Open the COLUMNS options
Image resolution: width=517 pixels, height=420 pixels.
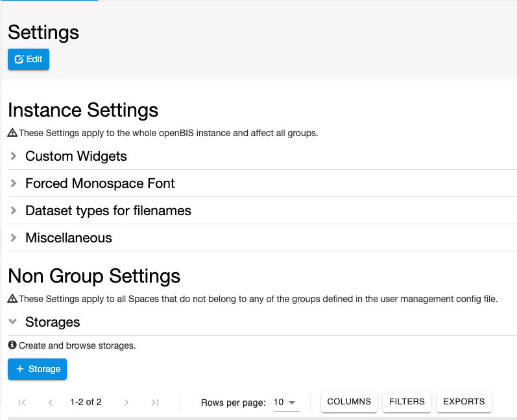click(349, 402)
